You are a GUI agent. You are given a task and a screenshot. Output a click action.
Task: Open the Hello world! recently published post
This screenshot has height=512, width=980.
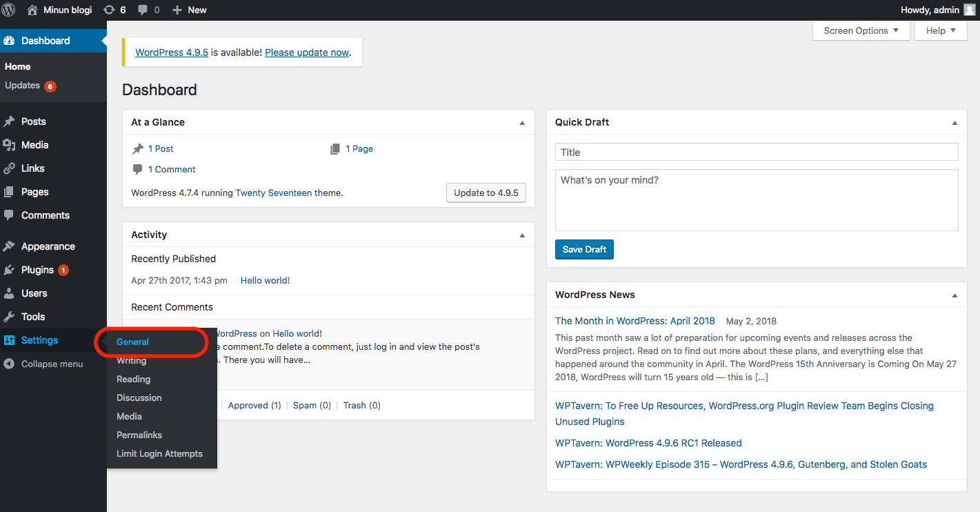(265, 281)
